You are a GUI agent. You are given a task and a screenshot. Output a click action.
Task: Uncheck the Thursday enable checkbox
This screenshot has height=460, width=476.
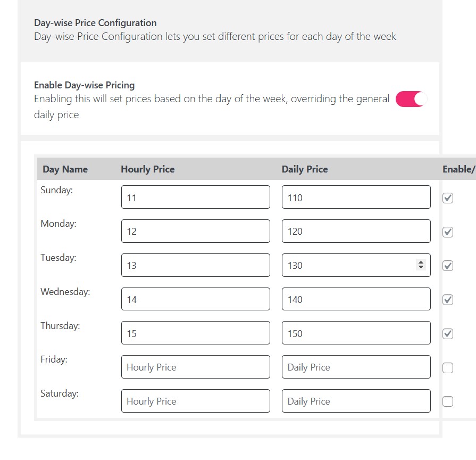pyautogui.click(x=448, y=334)
